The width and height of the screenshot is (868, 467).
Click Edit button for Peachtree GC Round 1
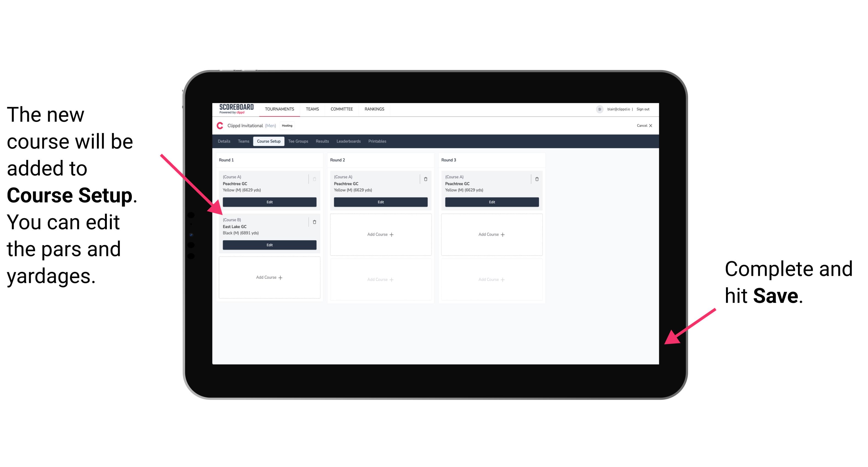(269, 202)
